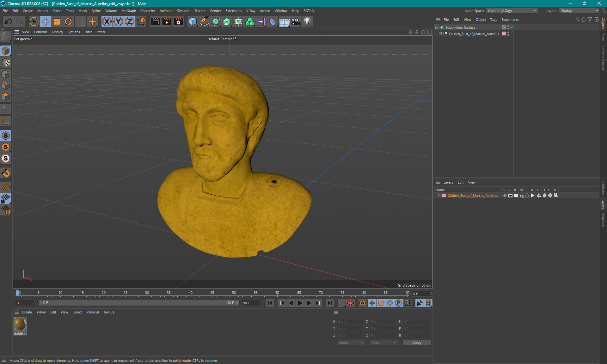Toggle layer Solo dot
Viewport: 607px width, 364px height.
click(x=505, y=196)
